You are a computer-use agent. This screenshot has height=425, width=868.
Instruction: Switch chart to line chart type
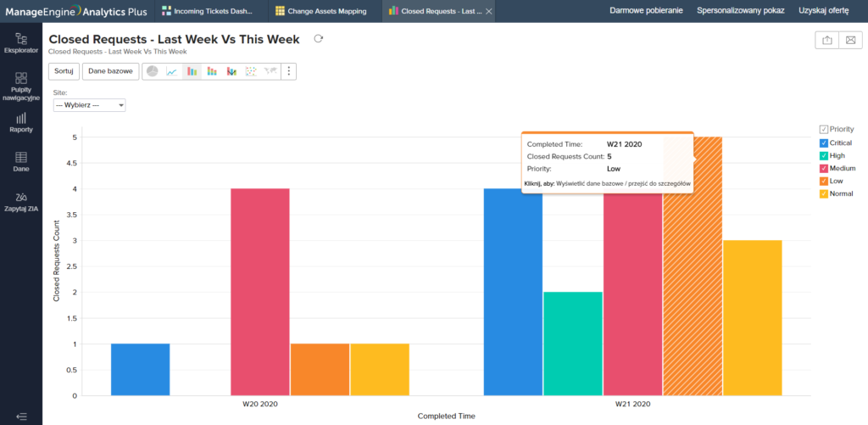tap(172, 71)
